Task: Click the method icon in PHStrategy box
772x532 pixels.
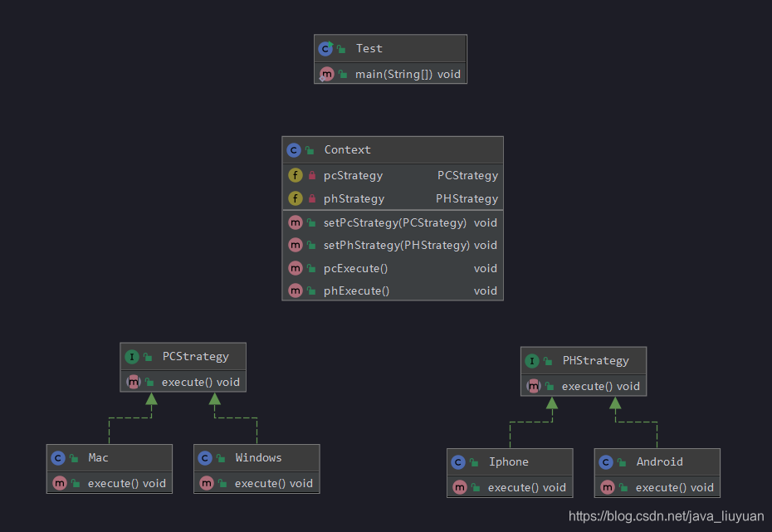Action: 534,386
